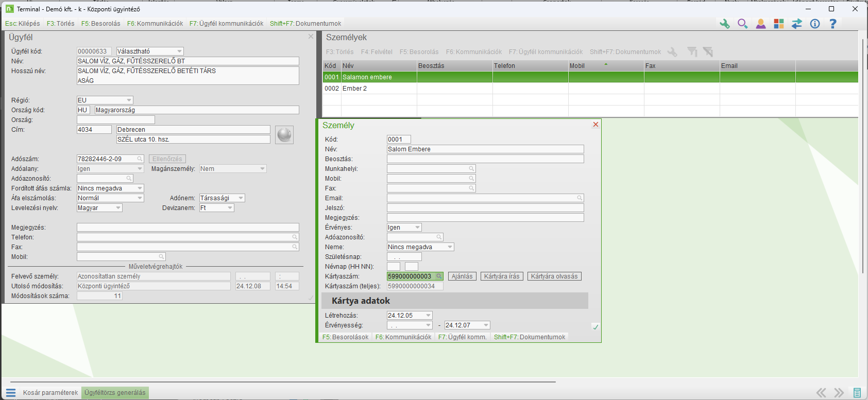Click the question mark help icon
868x400 pixels.
click(832, 24)
